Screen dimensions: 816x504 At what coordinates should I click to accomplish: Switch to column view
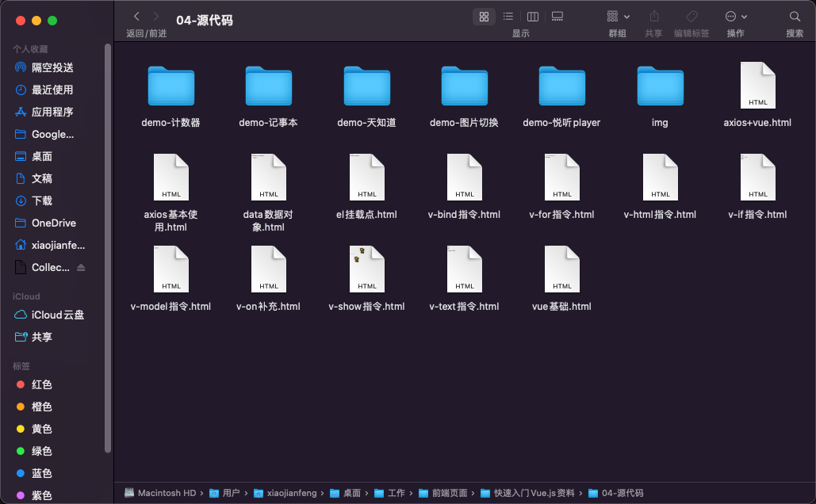533,17
